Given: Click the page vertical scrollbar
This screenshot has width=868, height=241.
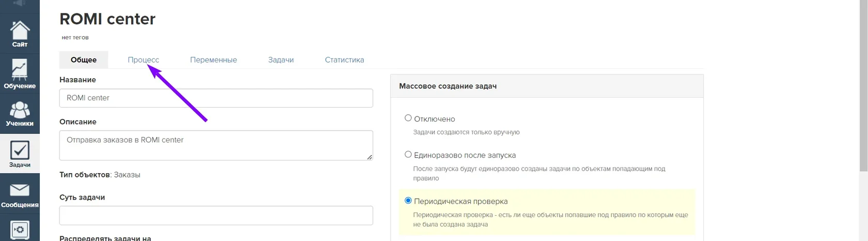Looking at the screenshot, I should pos(863,85).
